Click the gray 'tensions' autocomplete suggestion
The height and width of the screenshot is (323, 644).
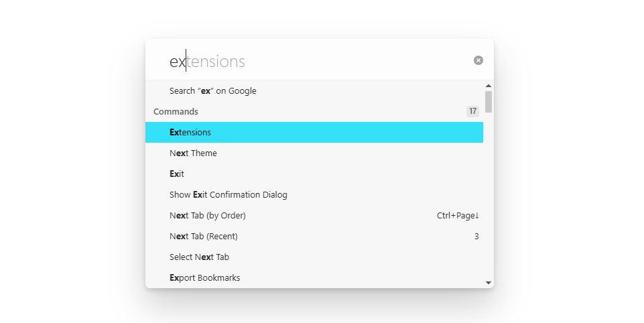click(216, 62)
